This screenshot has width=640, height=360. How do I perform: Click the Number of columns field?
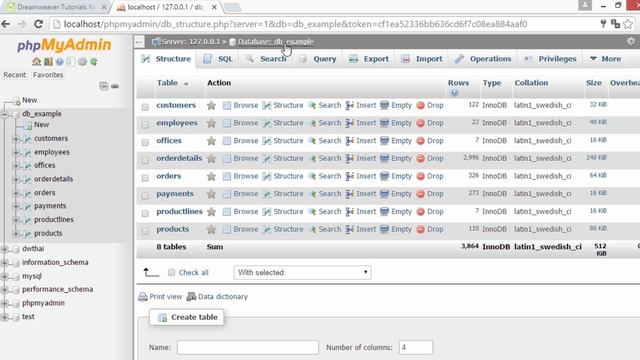(416, 347)
